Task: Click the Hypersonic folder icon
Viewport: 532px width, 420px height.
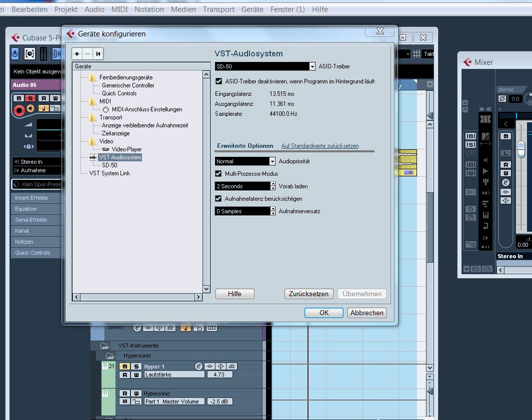Action: tap(110, 356)
